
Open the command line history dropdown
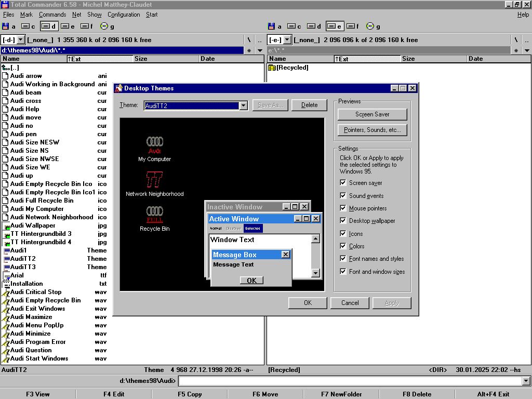pos(526,381)
